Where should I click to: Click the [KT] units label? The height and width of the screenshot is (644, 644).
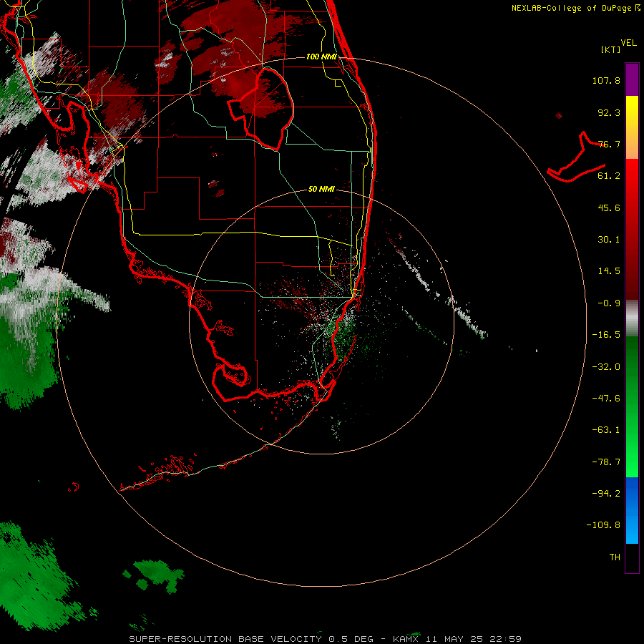click(x=611, y=49)
